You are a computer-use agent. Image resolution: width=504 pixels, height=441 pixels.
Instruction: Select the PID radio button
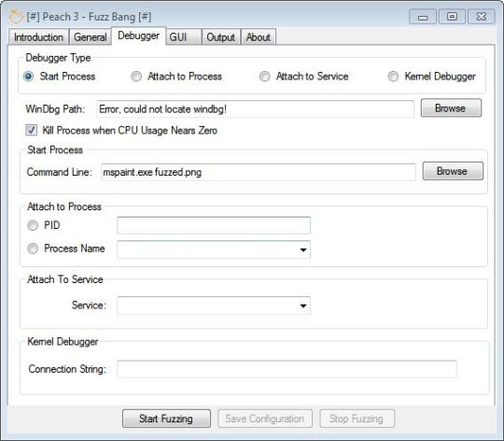click(33, 225)
